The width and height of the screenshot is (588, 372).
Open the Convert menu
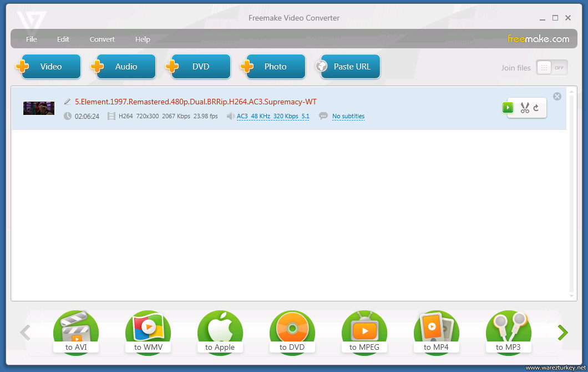click(x=102, y=39)
